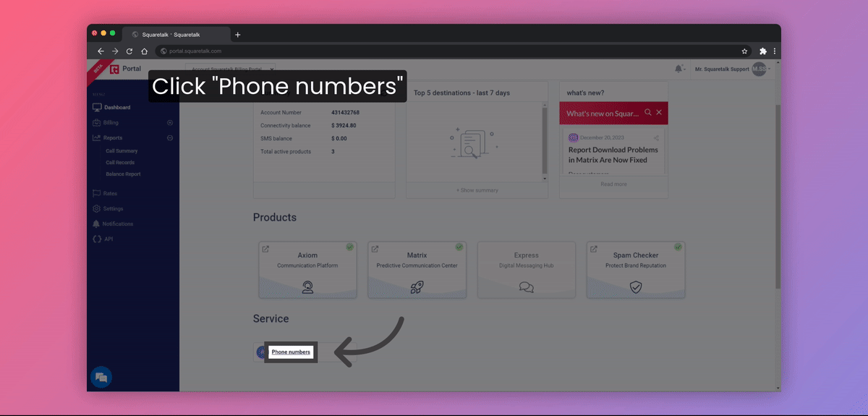Open a new browser tab
Image resolution: width=868 pixels, height=416 pixels.
point(238,35)
